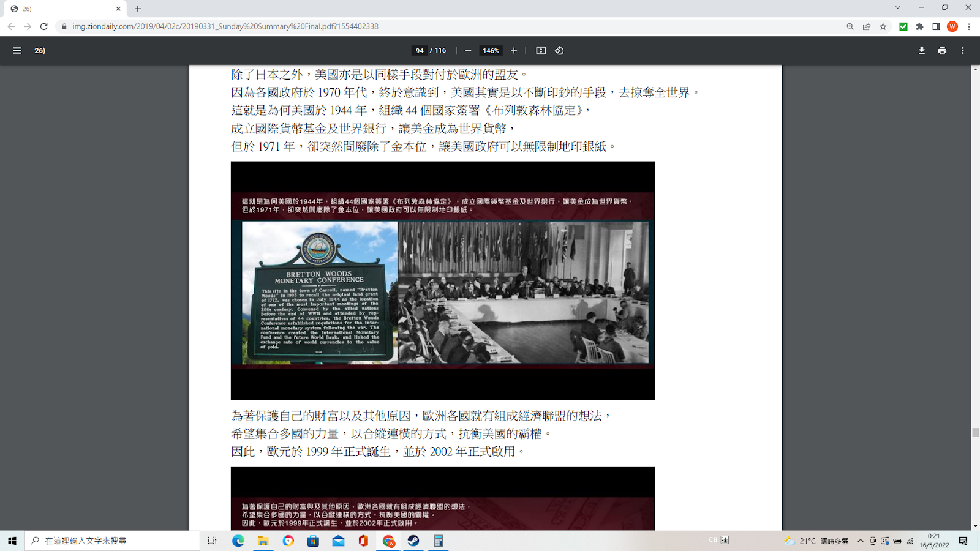Open Chrome's three-dot menu
Viewport: 980px width, 551px height.
coord(969,26)
